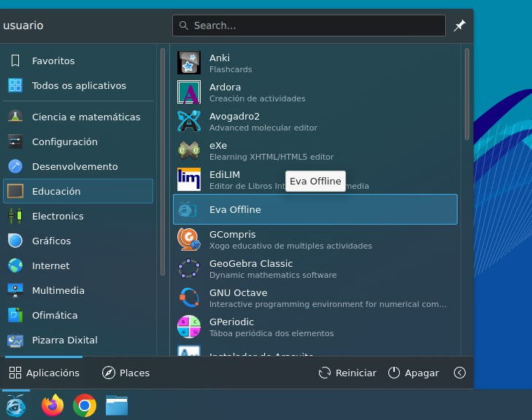
Task: Launch GNU Octave from the list
Action: click(x=189, y=297)
